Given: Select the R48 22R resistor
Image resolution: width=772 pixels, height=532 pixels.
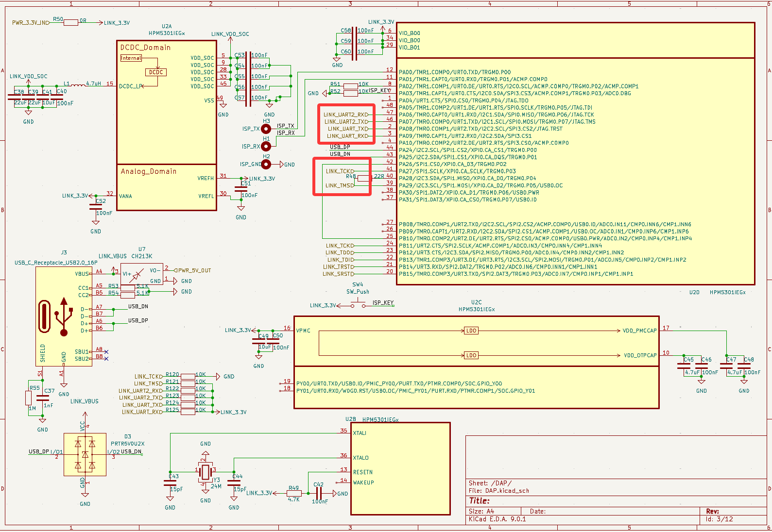Looking at the screenshot, I should pos(364,178).
